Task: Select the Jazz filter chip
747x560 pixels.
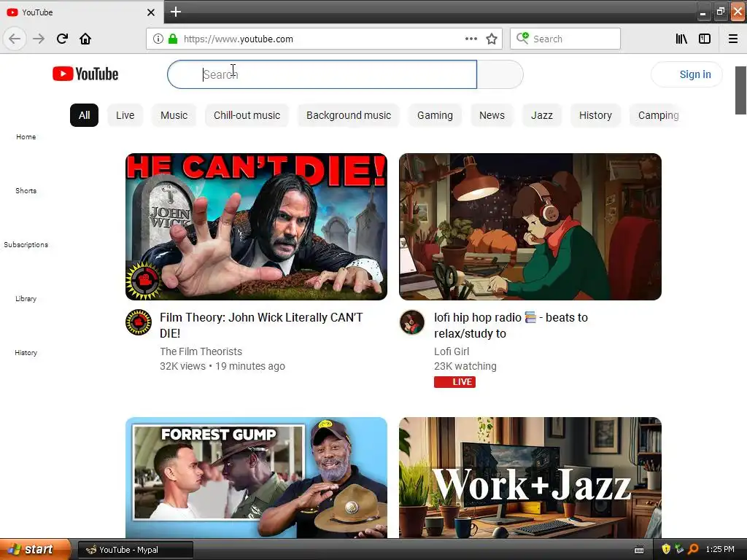Action: click(x=542, y=115)
